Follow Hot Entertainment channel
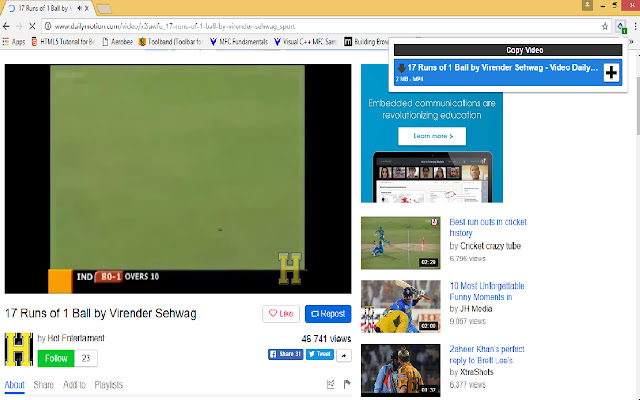Screen dimensions: 640x400 pos(56,358)
